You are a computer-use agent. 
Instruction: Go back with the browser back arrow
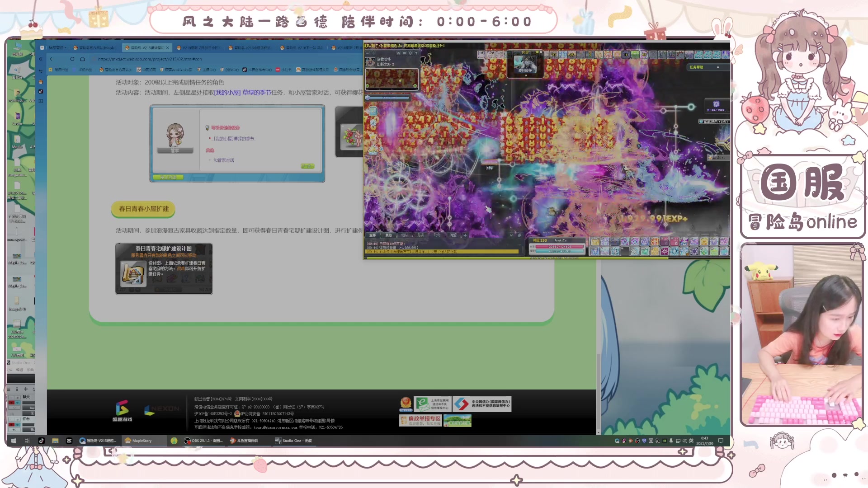52,59
